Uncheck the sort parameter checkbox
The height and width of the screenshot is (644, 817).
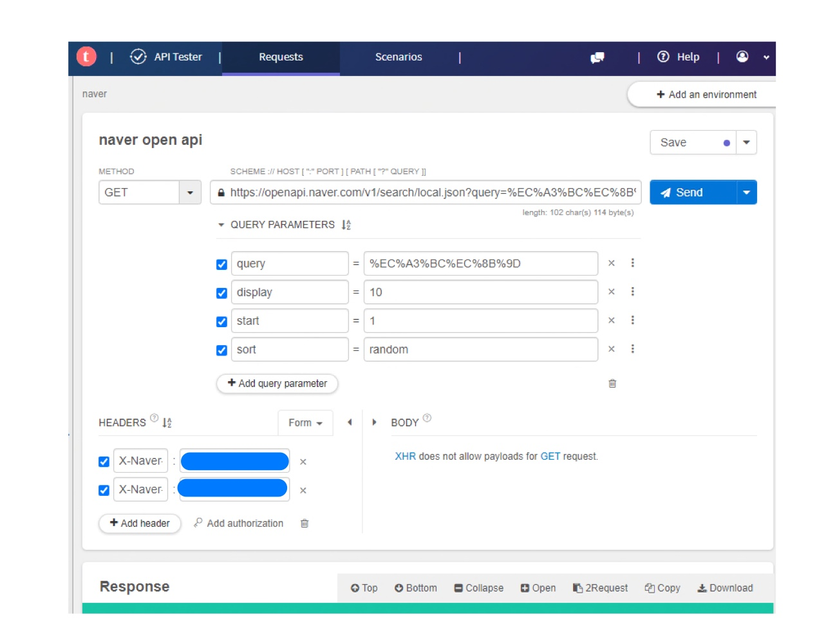pos(221,350)
